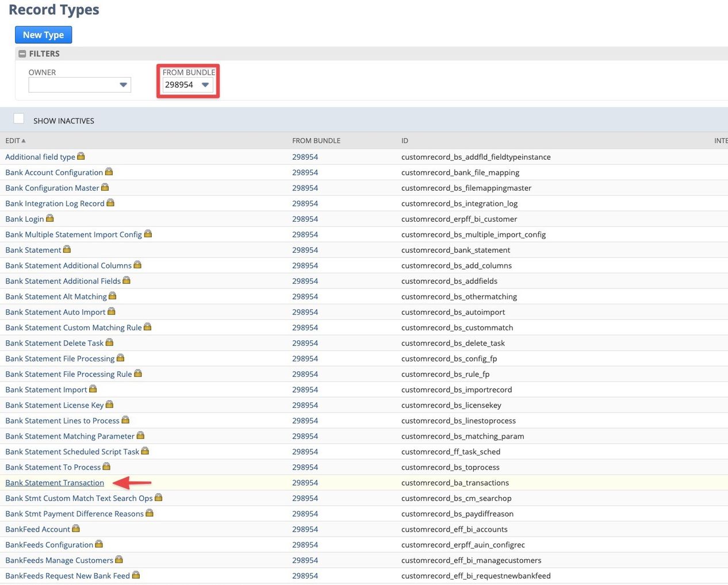This screenshot has height=585, width=728.
Task: Open BankFeeds Request New Bank Feed
Action: pos(67,576)
